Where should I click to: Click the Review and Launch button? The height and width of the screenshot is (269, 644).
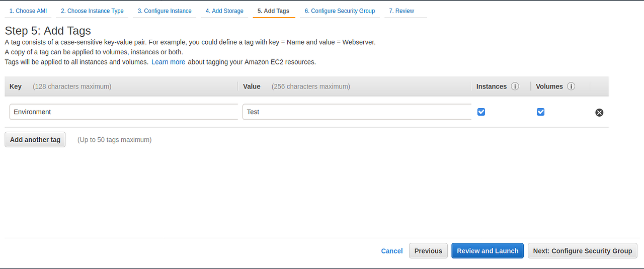pyautogui.click(x=488, y=251)
